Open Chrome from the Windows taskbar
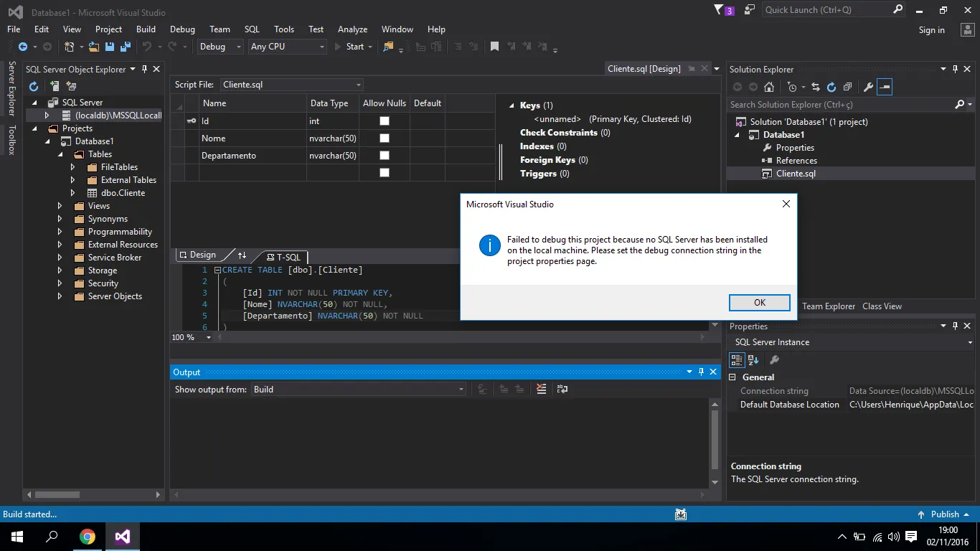This screenshot has width=980, height=551. click(x=88, y=537)
